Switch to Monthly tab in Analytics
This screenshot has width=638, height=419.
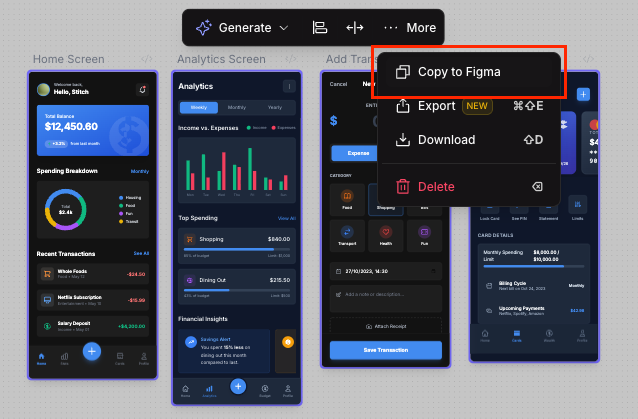click(x=237, y=107)
